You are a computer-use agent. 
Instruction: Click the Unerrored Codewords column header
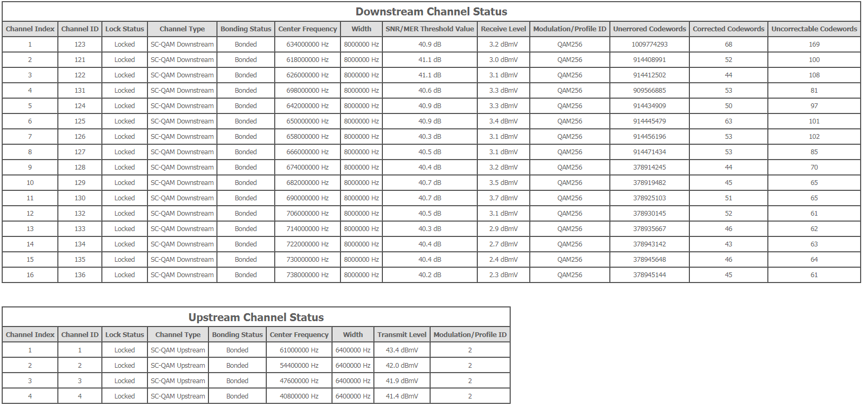(649, 29)
